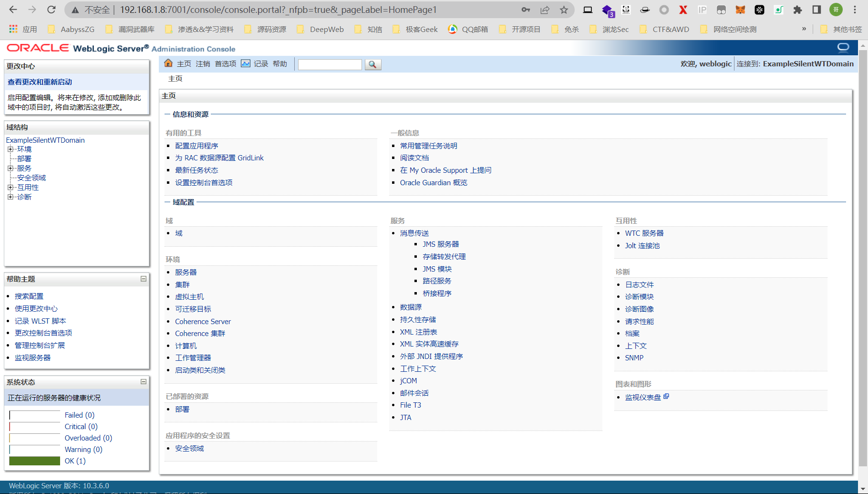This screenshot has width=868, height=494.
Task: Open the 记录 WLST 脚本 help link
Action: 41,321
